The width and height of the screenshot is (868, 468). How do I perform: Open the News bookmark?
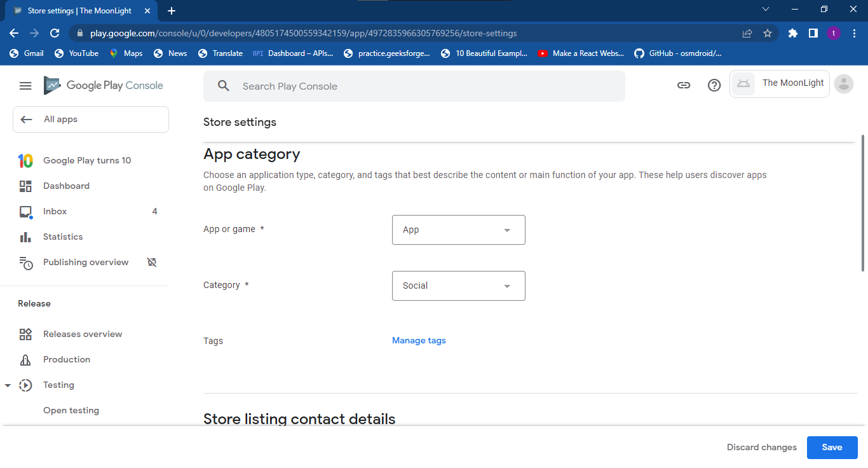tap(170, 53)
